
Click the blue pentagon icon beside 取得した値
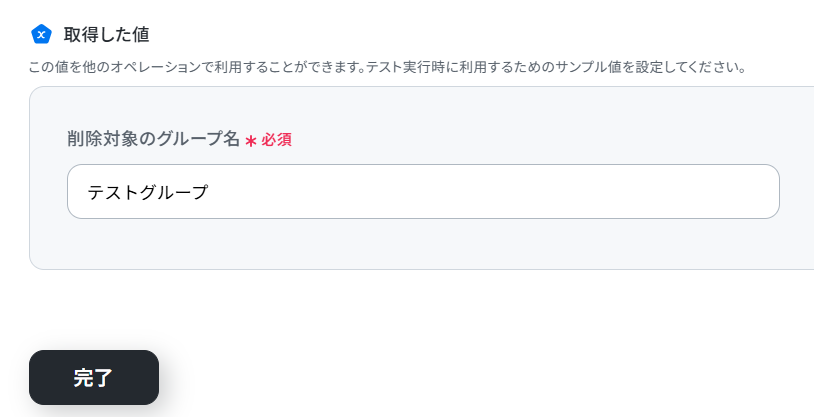tap(41, 34)
